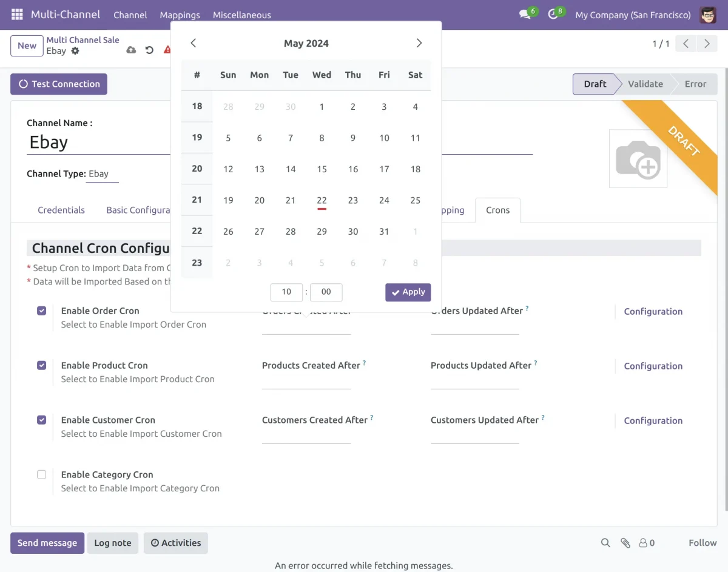Open the apps grid menu icon
Screen dimensions: 728x572
pos(17,15)
